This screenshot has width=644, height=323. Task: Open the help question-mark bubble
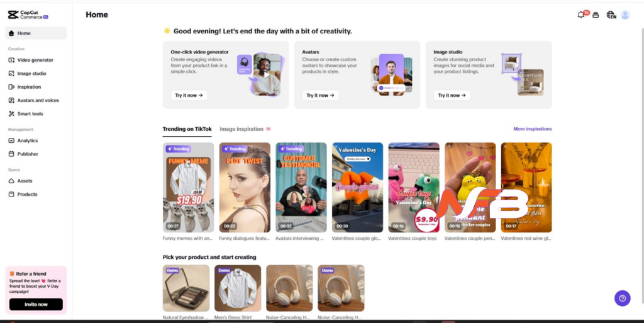point(622,298)
